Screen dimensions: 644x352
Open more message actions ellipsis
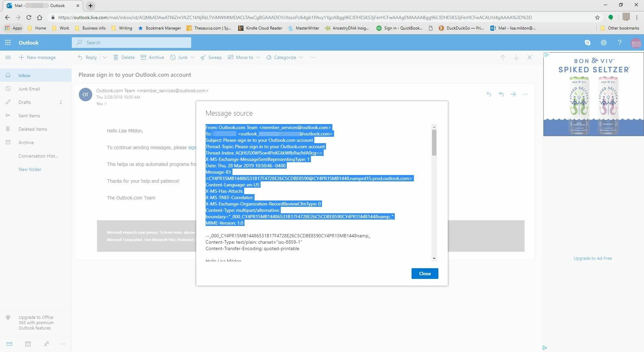525,94
